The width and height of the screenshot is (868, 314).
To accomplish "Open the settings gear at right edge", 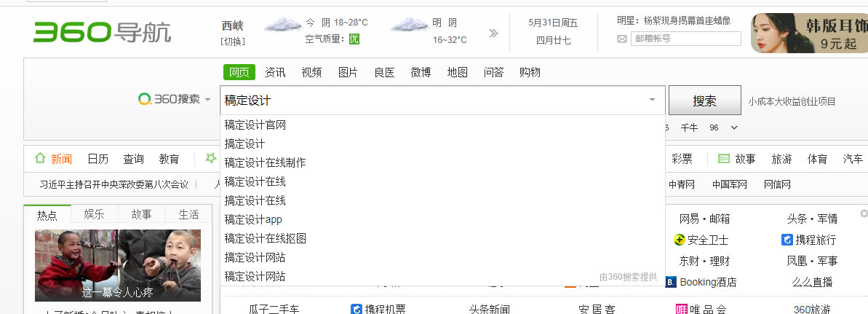I will 864,213.
